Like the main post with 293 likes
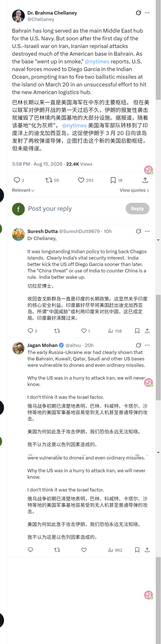 81,180
